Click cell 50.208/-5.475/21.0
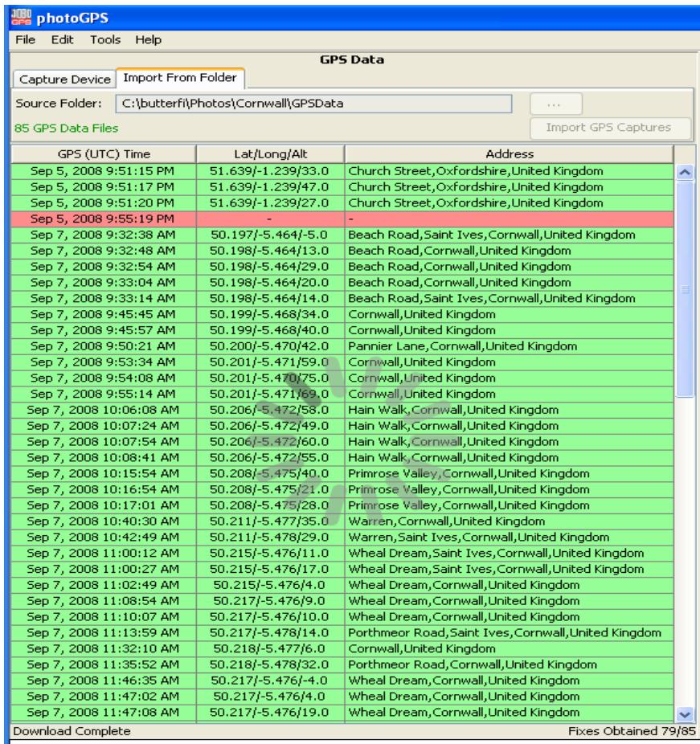 [x=269, y=489]
